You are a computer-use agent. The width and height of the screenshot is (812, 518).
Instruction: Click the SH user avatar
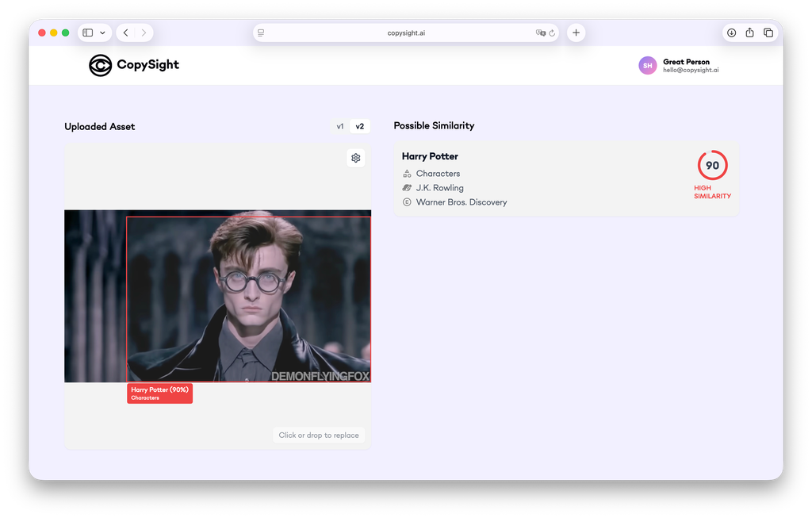coord(647,66)
